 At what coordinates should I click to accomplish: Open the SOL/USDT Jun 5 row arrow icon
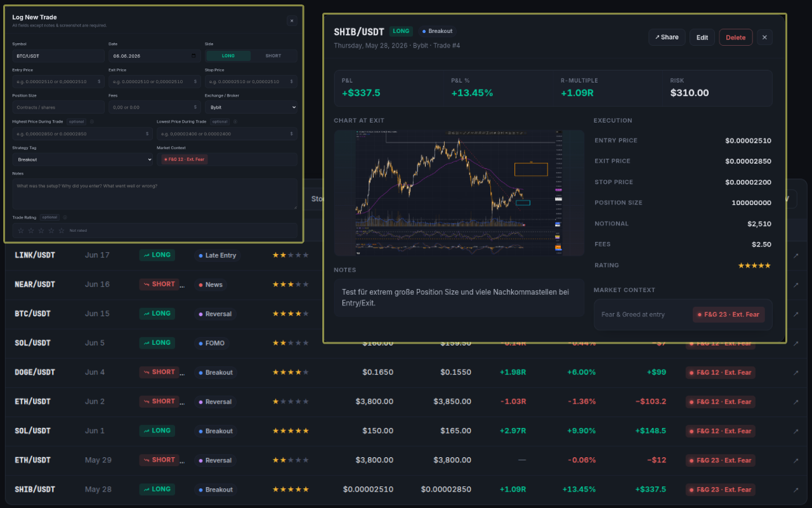796,344
